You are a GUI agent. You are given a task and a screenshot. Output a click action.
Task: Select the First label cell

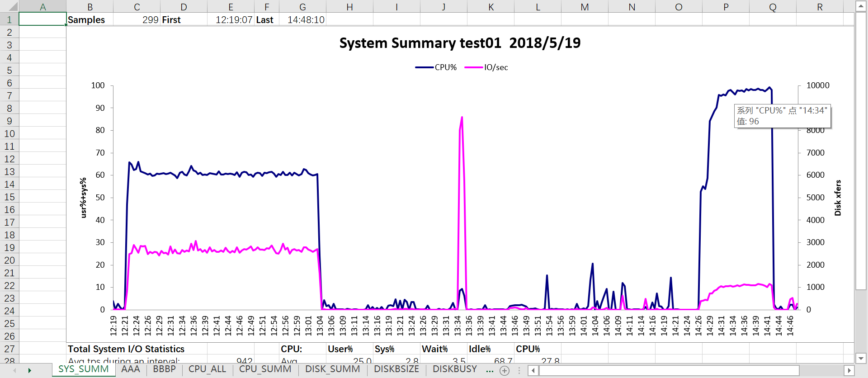pyautogui.click(x=184, y=19)
